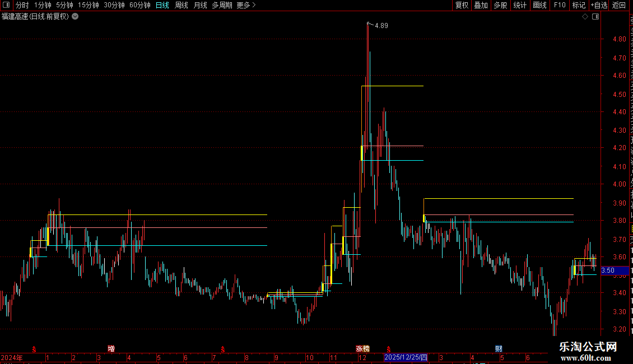This screenshot has height=364, width=633.
Task: Toggle the right side panel icon
Action: [x=595, y=17]
